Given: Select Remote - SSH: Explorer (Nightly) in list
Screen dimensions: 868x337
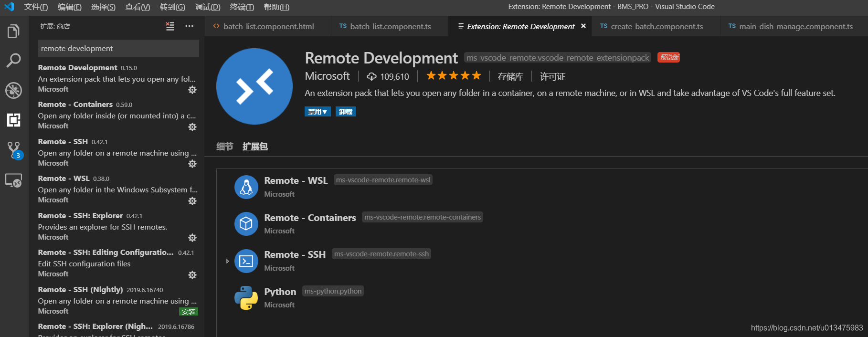Looking at the screenshot, I should point(117,329).
